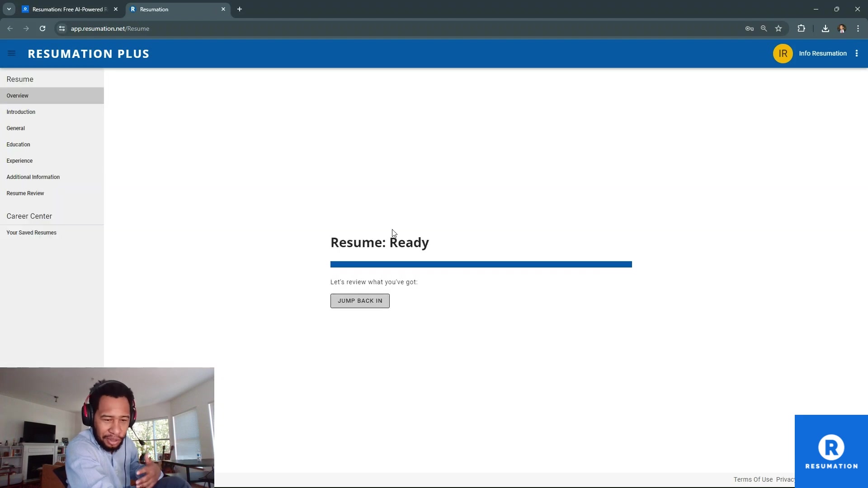This screenshot has width=868, height=488.
Task: Close the Resumation: Free AI-Powered tab
Action: (x=116, y=9)
